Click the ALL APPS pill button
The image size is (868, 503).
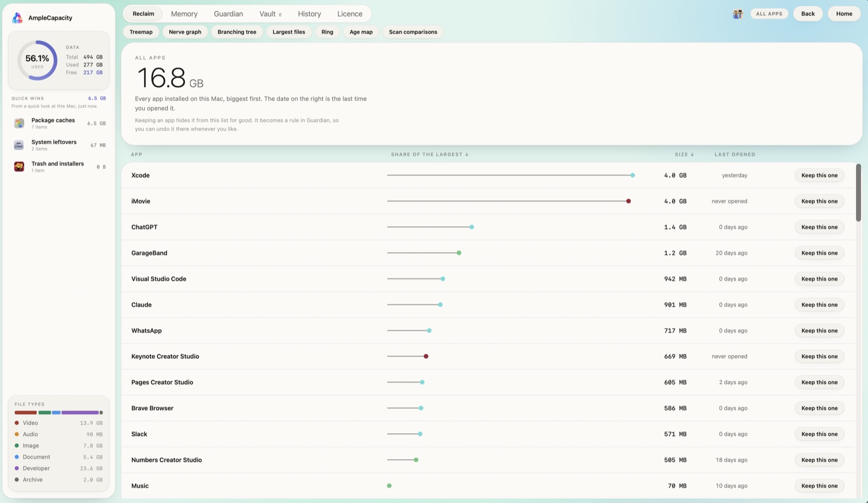[769, 14]
